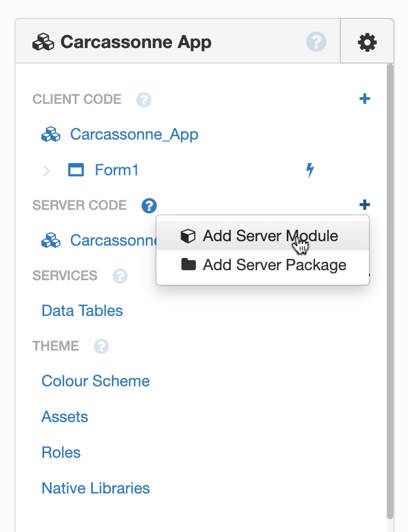Open the app settings gear icon
The width and height of the screenshot is (408, 532).
(x=367, y=42)
